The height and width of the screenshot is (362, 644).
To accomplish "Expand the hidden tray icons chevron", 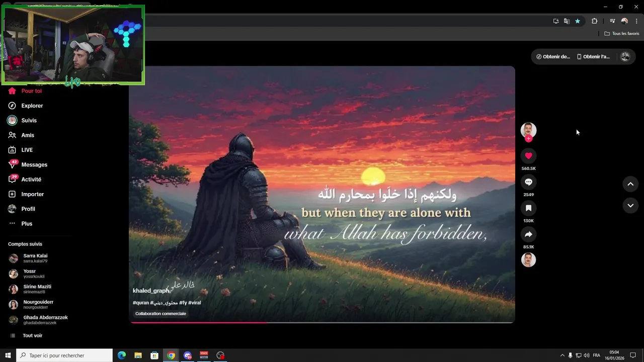I will 562,355.
